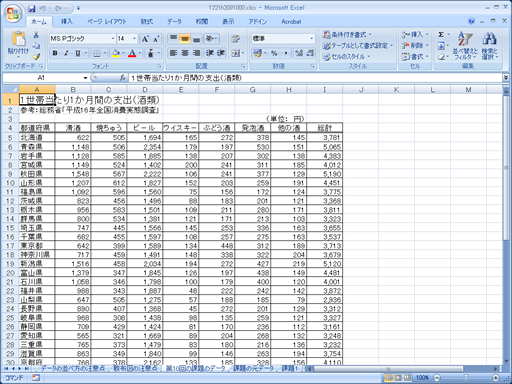512x384 pixels.
Task: Click the 挿入 cells button
Action: click(x=415, y=34)
